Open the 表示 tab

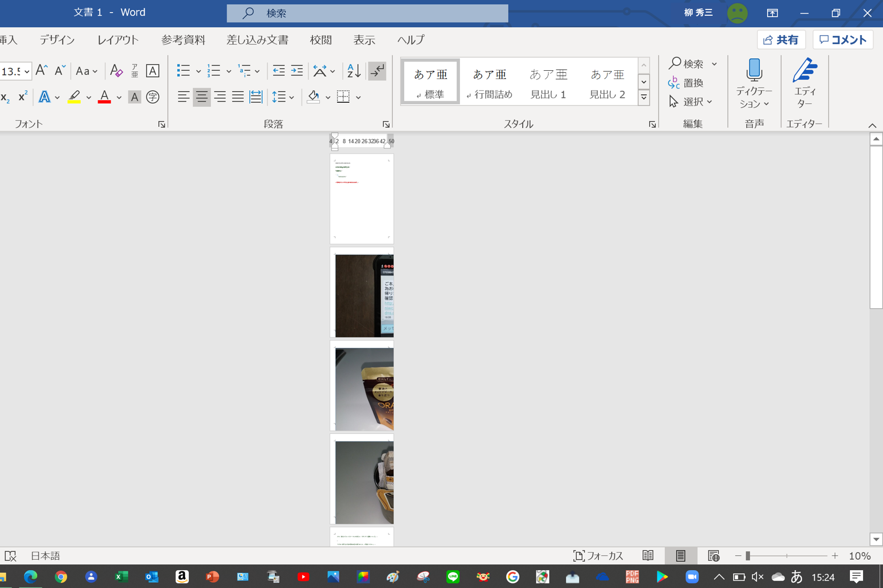pos(364,40)
